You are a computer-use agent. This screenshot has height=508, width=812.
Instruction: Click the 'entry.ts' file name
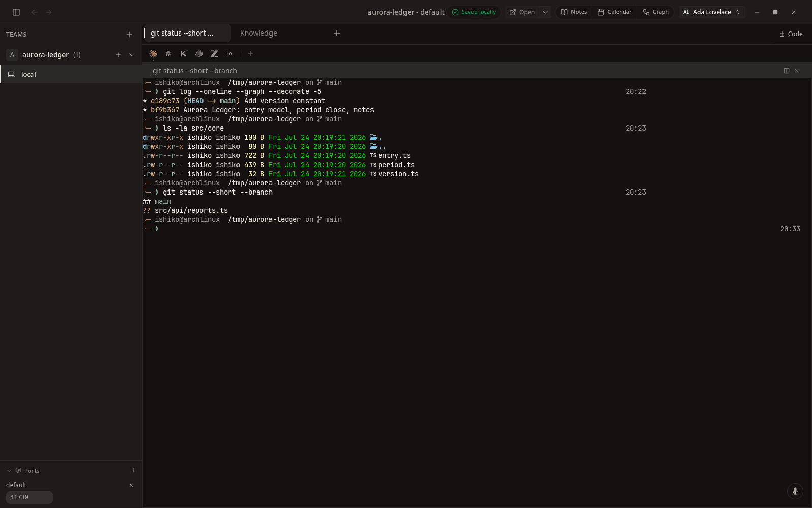click(x=394, y=155)
